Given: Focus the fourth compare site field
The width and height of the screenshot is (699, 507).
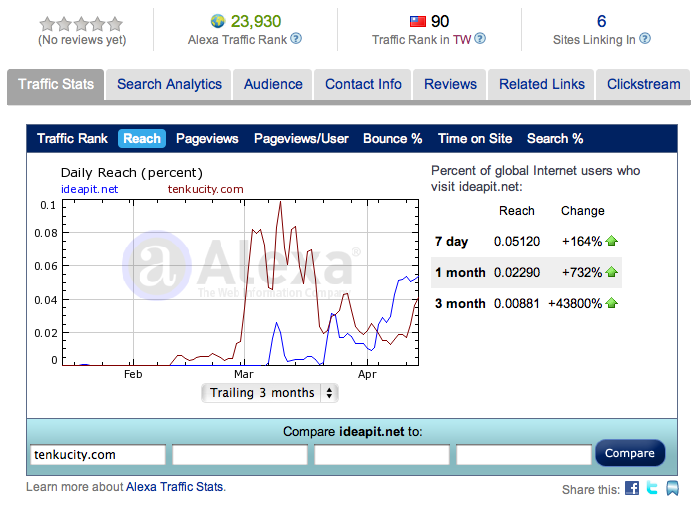Looking at the screenshot, I should click(524, 455).
